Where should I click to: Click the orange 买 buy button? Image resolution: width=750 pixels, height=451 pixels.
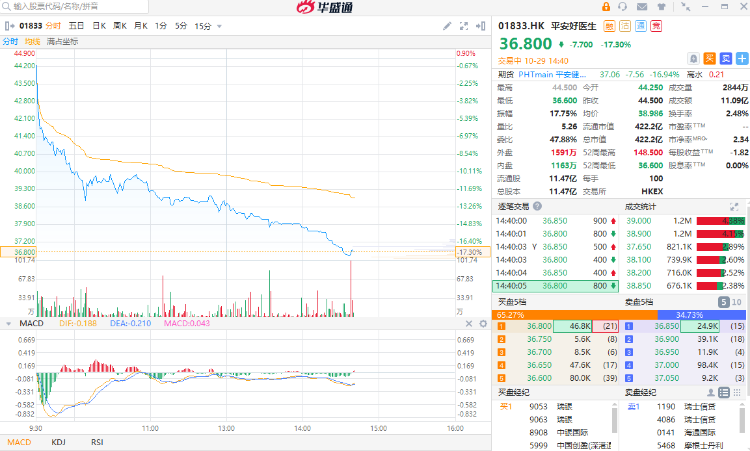710,58
